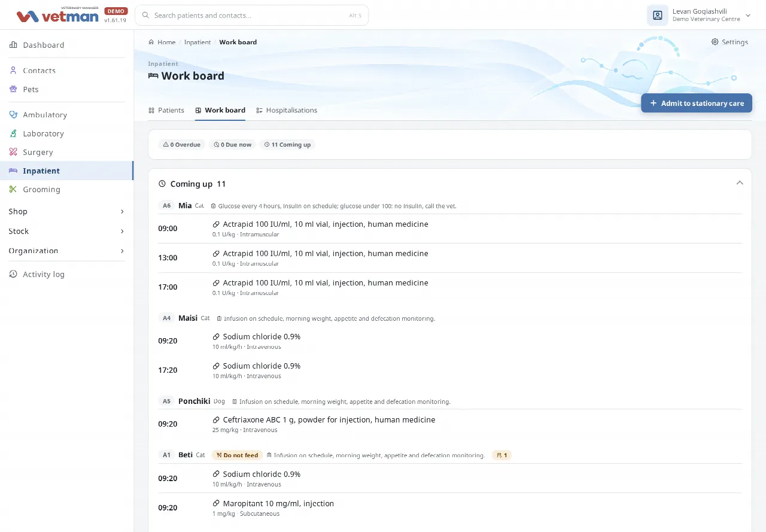Click patient name Ponchiki
This screenshot has width=766, height=532.
194,401
